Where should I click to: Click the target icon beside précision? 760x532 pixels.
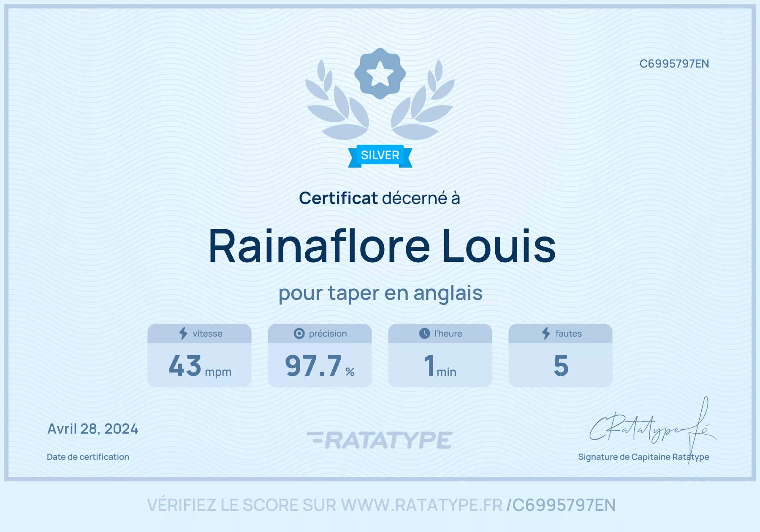click(299, 334)
